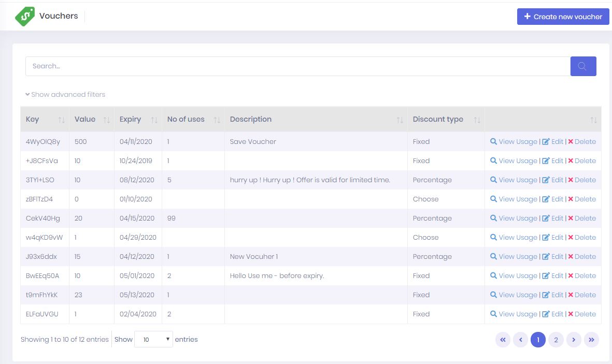
Task: Sort by Expiry column arrows
Action: coord(154,120)
